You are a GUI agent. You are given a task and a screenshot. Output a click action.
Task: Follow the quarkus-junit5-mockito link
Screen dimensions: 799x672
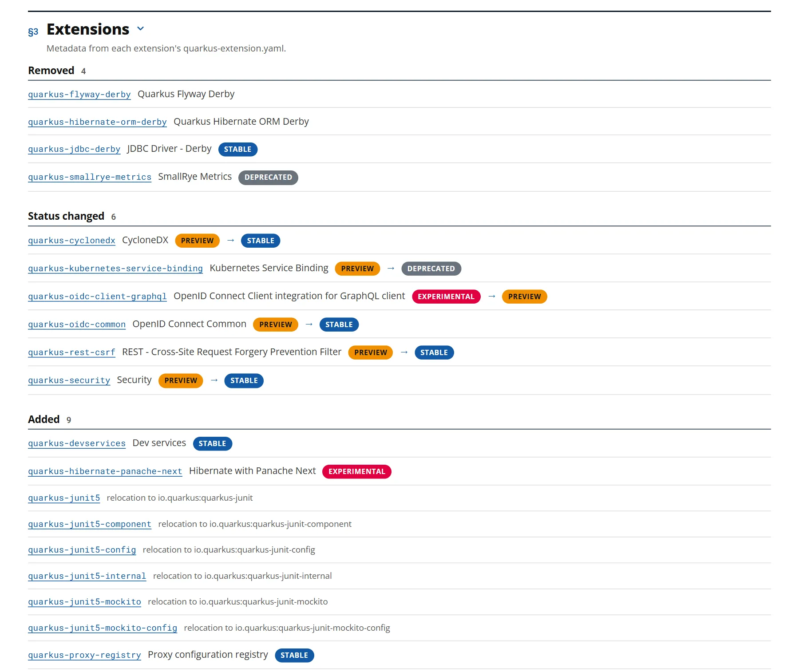[84, 602]
